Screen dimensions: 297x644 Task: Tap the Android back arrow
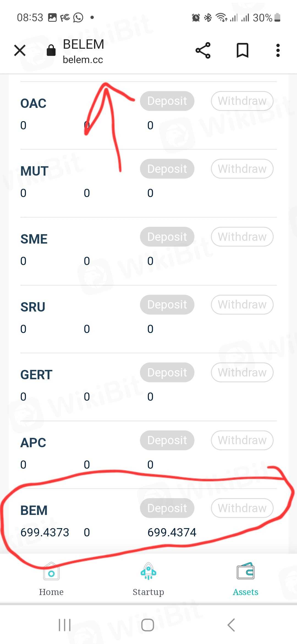tap(231, 625)
